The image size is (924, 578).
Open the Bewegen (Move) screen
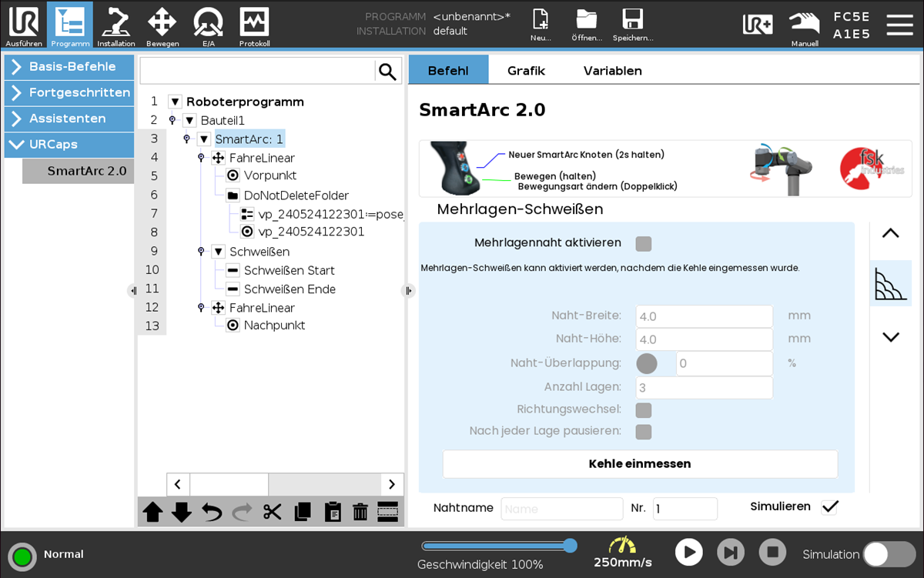tap(162, 25)
